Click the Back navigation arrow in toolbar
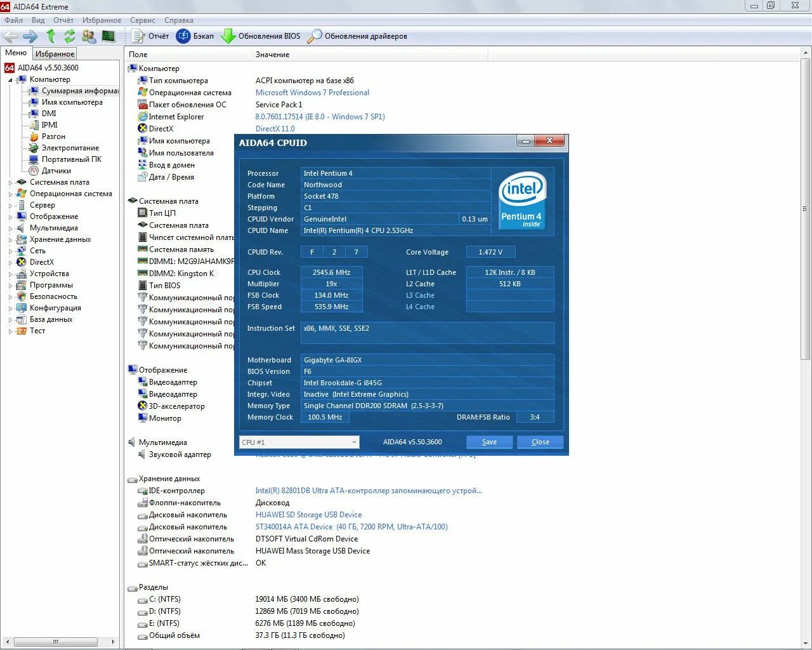 point(11,36)
